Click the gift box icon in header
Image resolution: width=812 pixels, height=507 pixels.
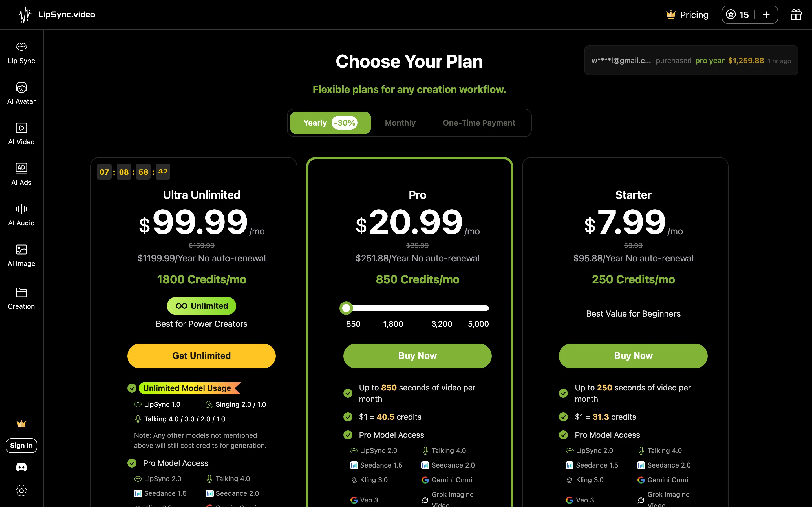click(796, 15)
